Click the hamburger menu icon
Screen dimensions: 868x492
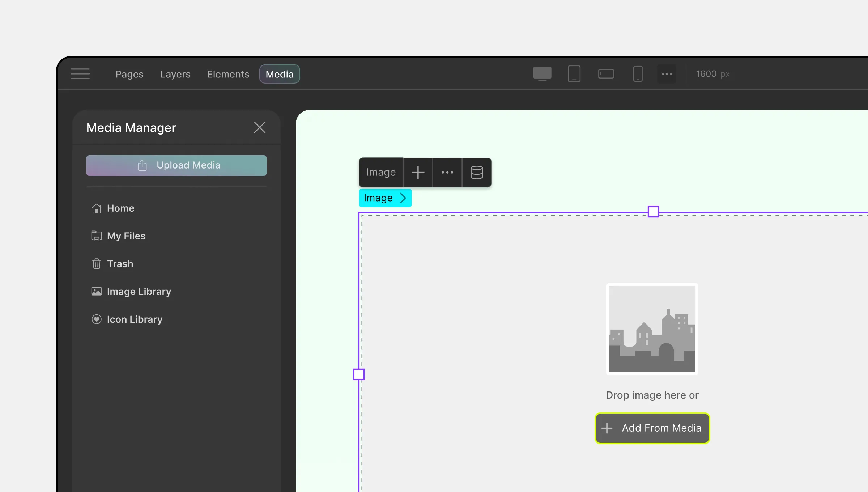point(81,73)
